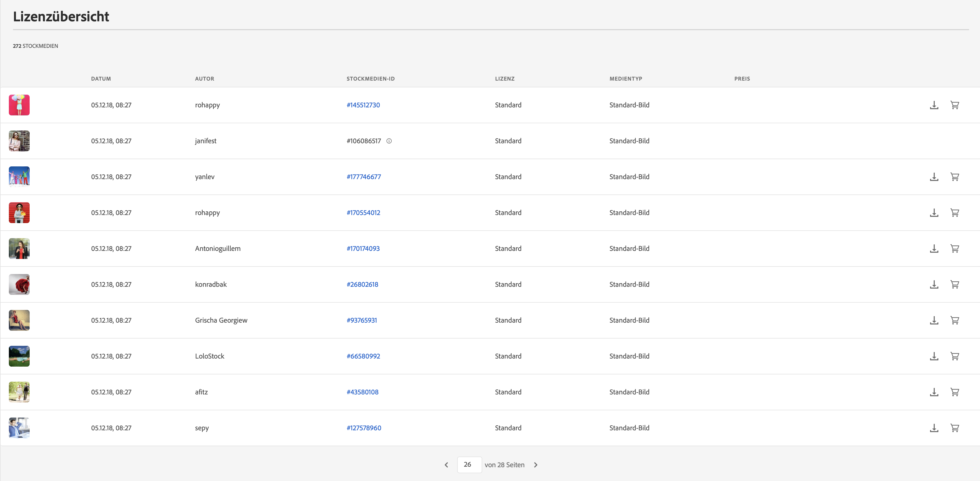Viewport: 980px width, 481px height.
Task: Add konradbak image to shopping cart
Action: (955, 284)
